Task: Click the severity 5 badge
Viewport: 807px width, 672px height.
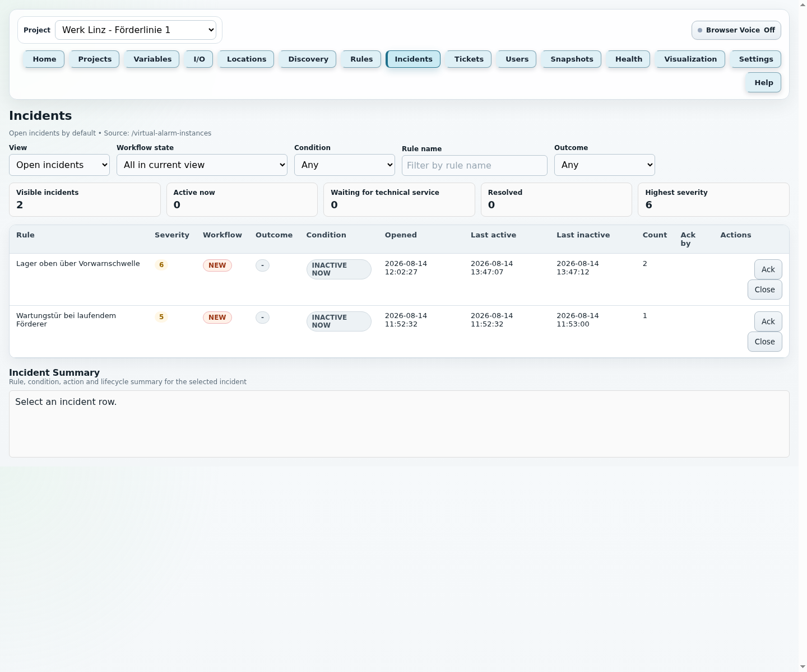Action: click(x=161, y=317)
